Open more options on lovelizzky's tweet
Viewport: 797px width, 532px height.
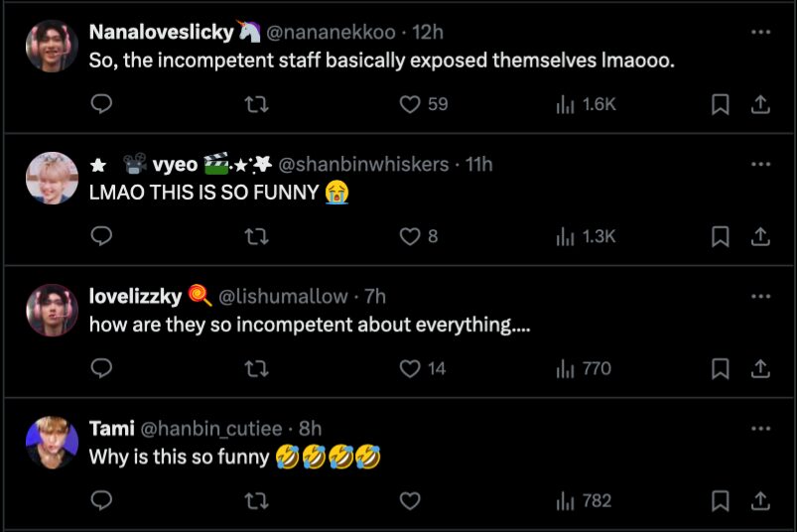(760, 296)
